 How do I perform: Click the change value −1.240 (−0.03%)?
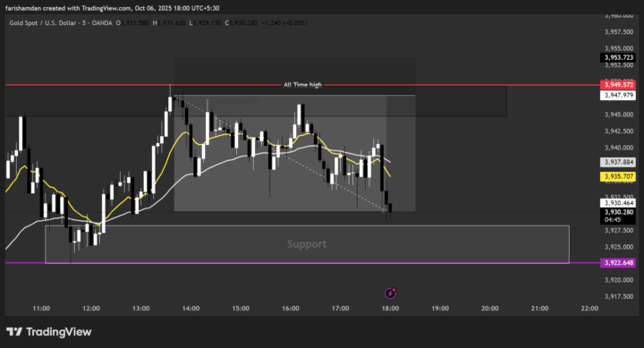click(284, 23)
